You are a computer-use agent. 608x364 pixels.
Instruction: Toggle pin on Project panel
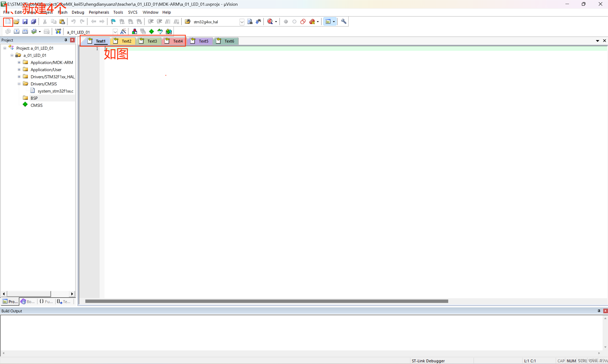[x=66, y=40]
